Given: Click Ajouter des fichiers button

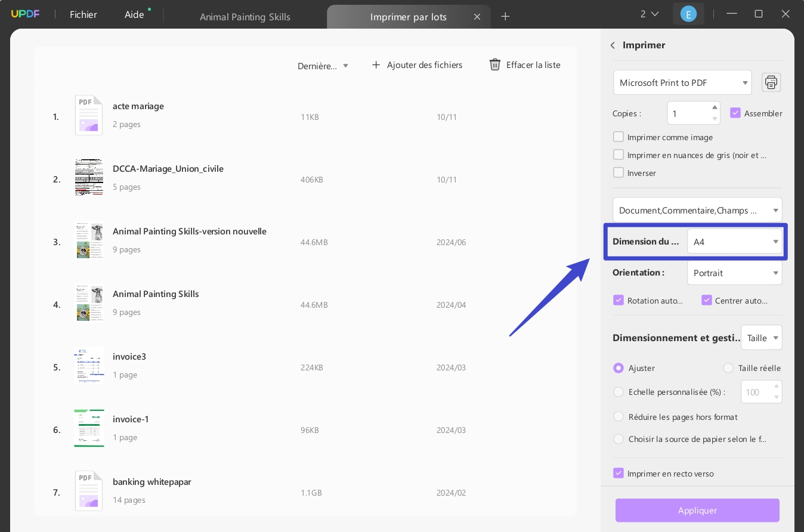Looking at the screenshot, I should 417,64.
